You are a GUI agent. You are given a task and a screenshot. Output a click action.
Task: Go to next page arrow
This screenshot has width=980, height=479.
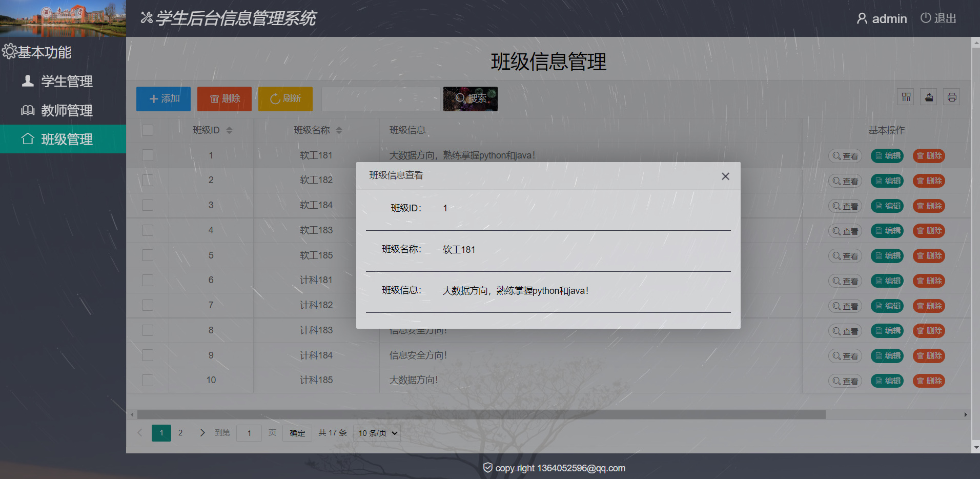202,433
